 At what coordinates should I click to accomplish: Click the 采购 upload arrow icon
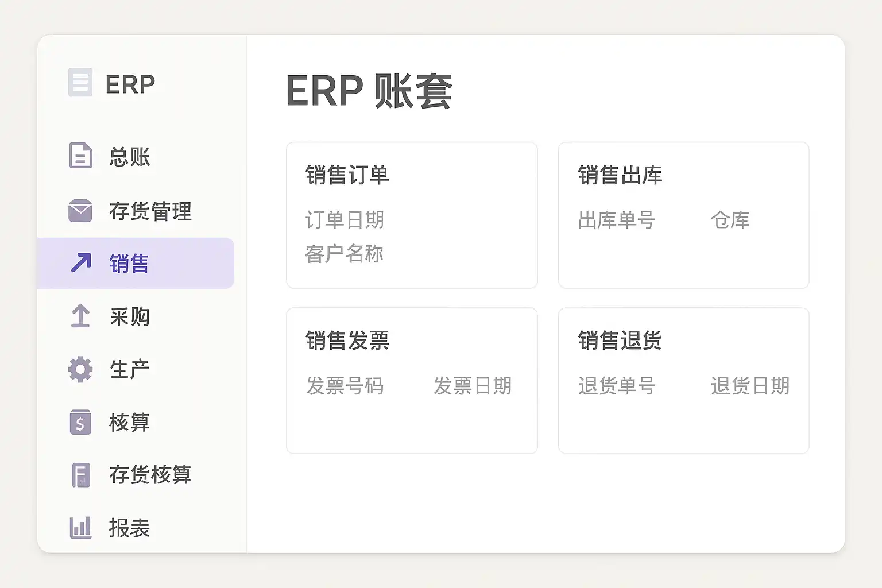tap(80, 316)
